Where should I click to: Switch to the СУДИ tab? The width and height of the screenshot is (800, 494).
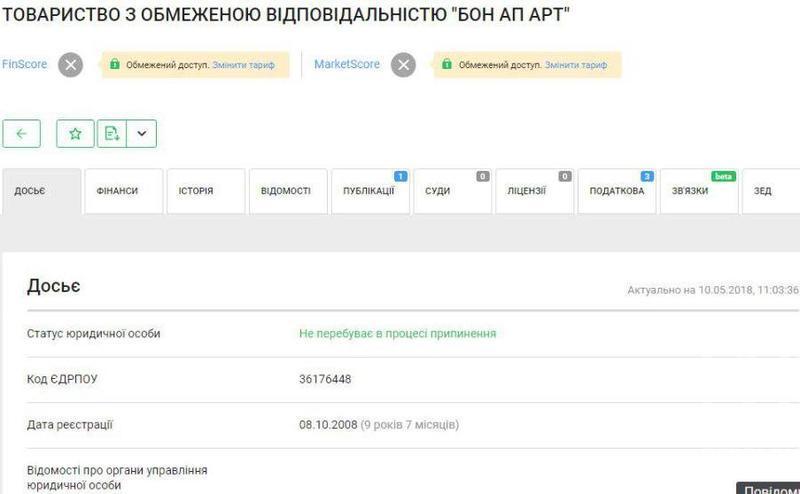pos(453,191)
